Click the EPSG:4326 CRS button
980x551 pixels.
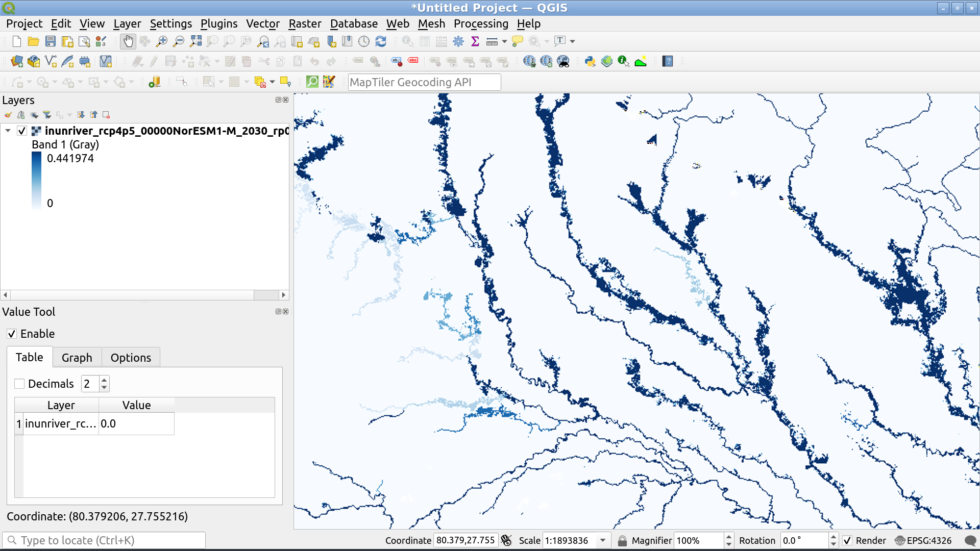(x=923, y=541)
